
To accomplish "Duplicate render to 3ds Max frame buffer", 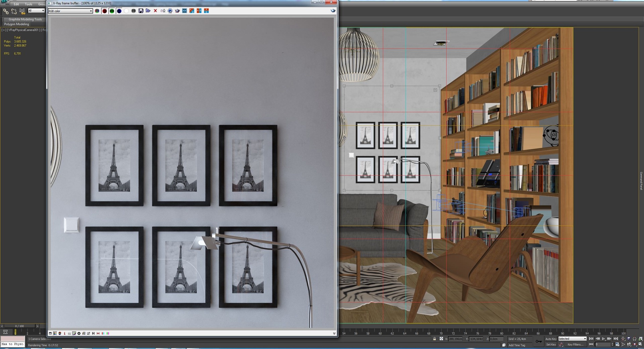I will (x=163, y=11).
